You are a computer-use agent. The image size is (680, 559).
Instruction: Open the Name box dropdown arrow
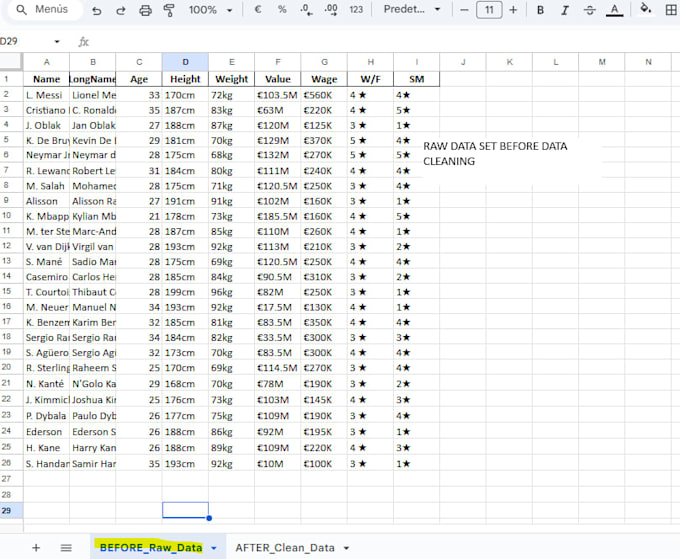click(x=57, y=42)
